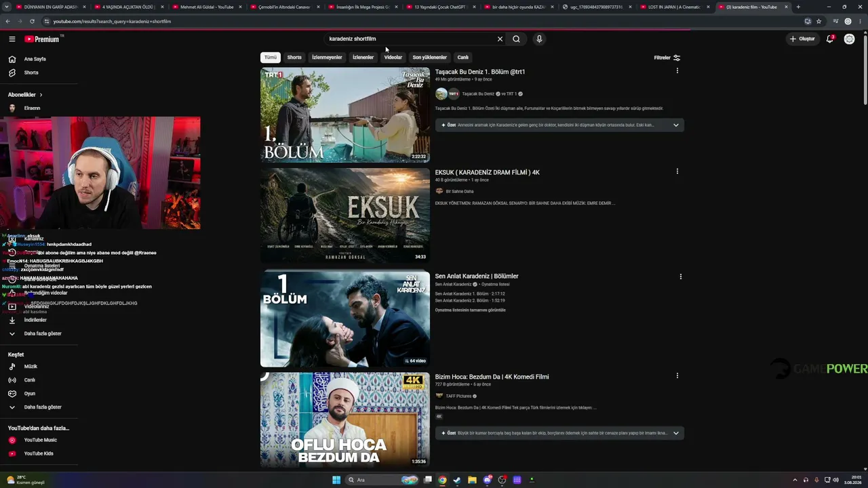The image size is (868, 488).
Task: Open three-dot menu for EKSUK video
Action: pyautogui.click(x=677, y=171)
